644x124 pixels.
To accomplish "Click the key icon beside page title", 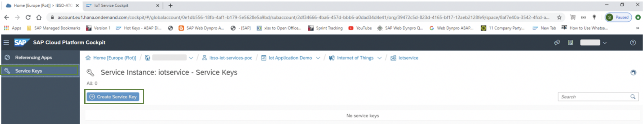I will pyautogui.click(x=90, y=72).
